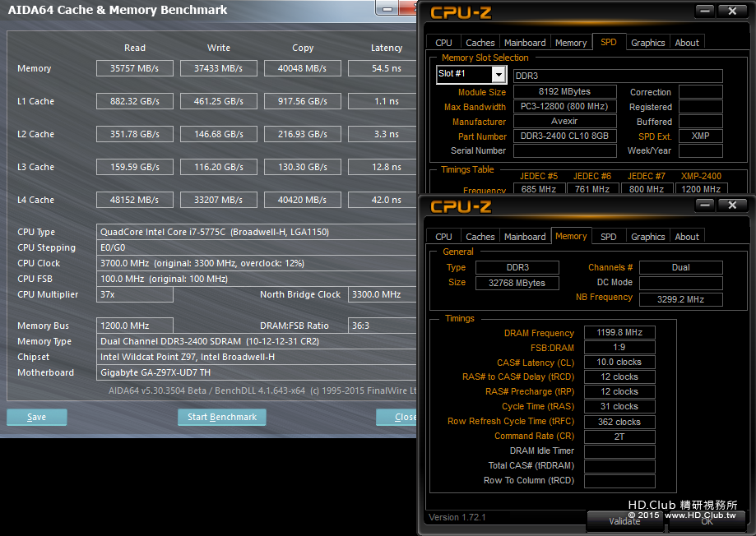756x536 pixels.
Task: Select the Graphics tab in upper CPU-Z
Action: 647,43
